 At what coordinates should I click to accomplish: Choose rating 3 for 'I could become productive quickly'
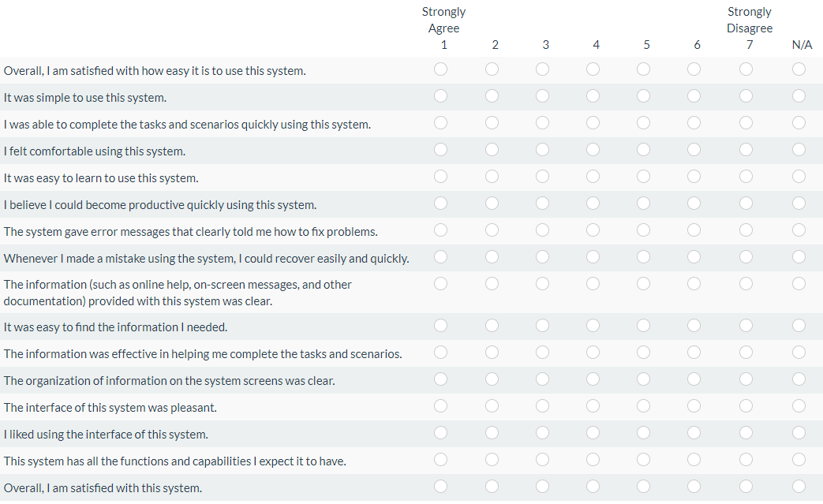click(543, 203)
